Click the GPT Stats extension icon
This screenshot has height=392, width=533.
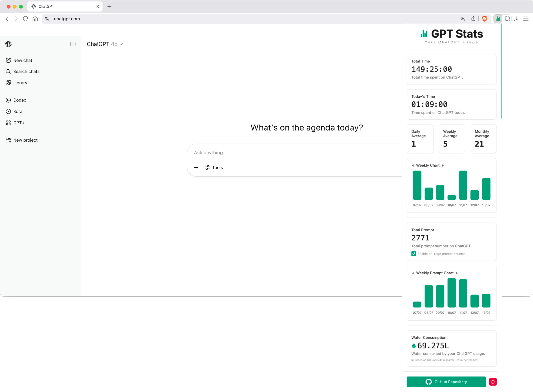498,19
